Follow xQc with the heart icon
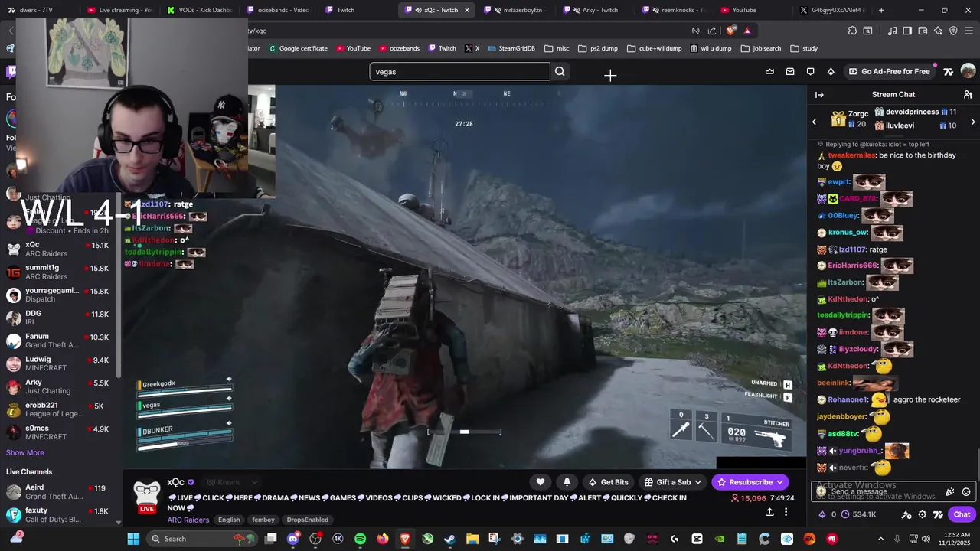The image size is (980, 551). tap(541, 482)
